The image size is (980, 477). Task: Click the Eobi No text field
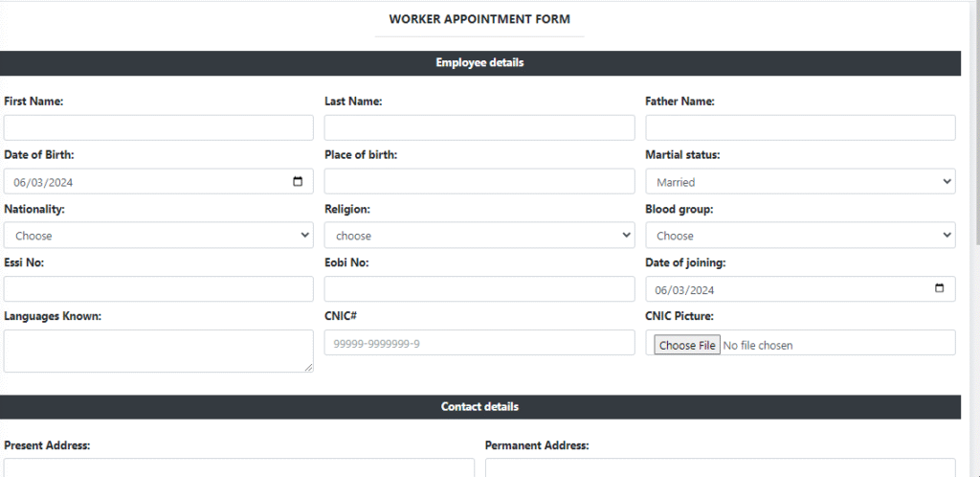[x=479, y=289]
